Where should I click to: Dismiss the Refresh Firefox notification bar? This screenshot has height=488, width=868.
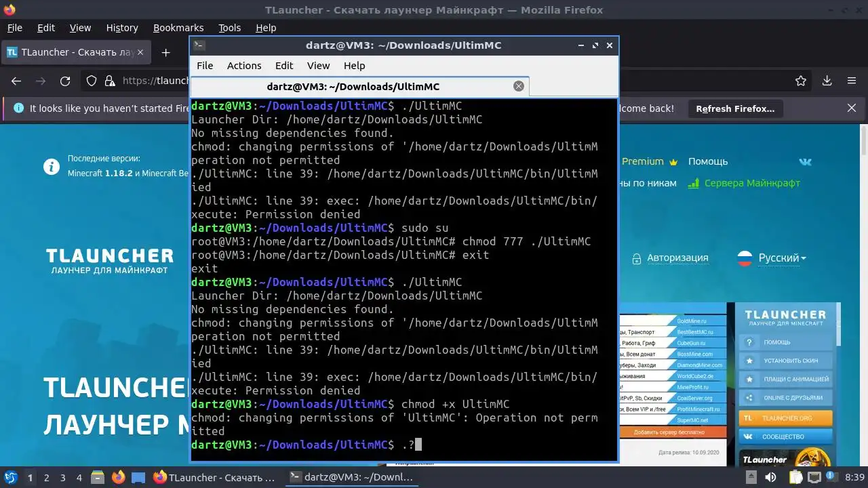852,108
